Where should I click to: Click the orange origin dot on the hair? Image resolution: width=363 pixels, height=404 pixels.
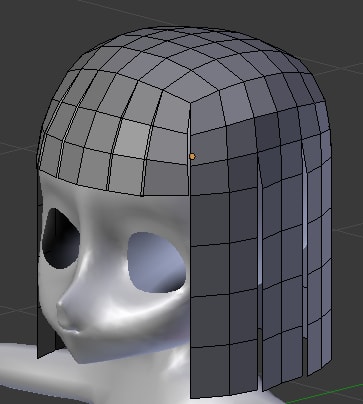click(192, 156)
